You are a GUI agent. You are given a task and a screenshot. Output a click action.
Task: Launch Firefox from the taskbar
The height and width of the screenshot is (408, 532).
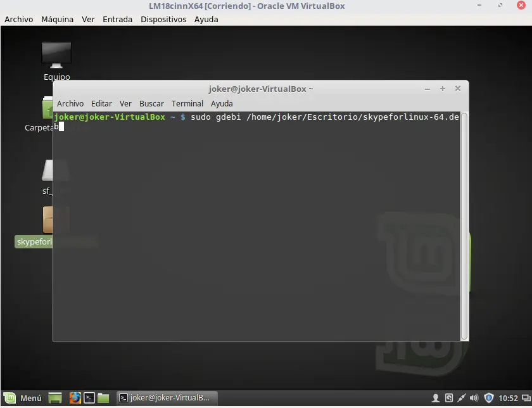[x=75, y=398]
